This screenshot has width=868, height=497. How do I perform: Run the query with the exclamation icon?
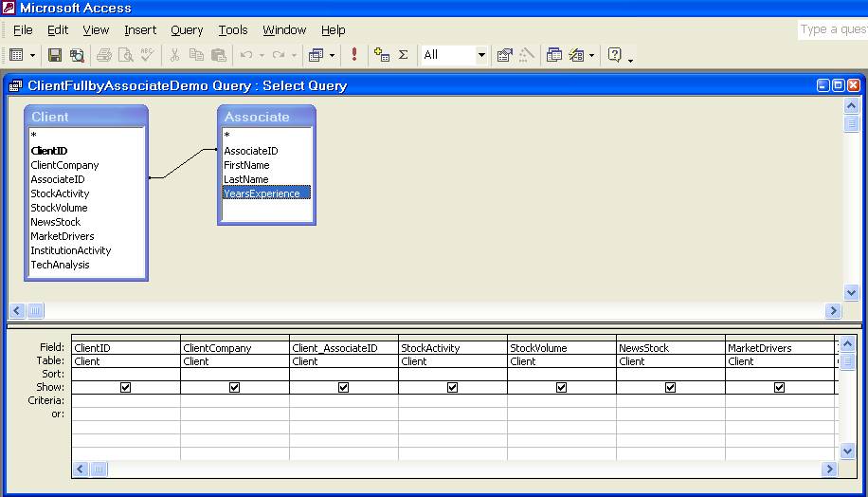[x=354, y=55]
